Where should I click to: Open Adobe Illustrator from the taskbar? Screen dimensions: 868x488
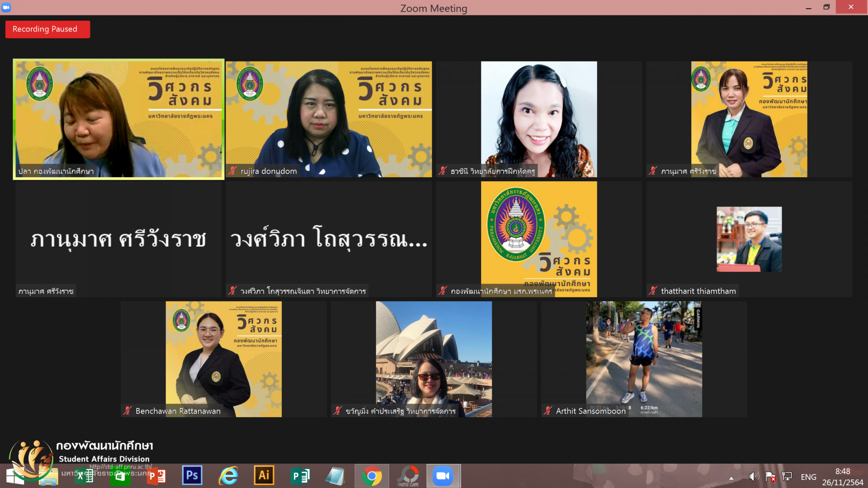[x=264, y=475]
